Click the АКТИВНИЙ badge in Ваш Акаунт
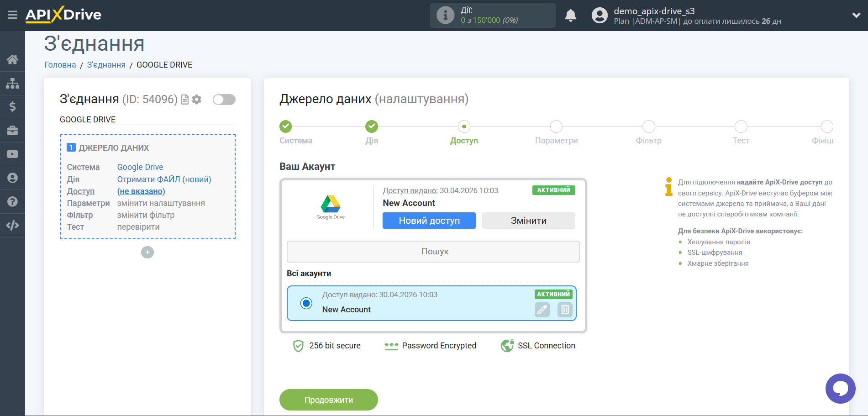Screen dimensions: 868x416 [554, 190]
